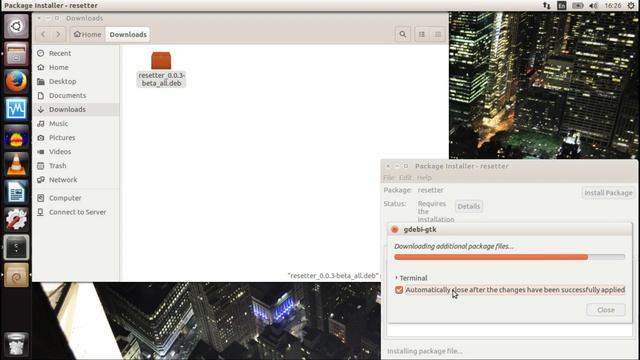The image size is (640, 360).
Task: Open the File menu in Package Installer
Action: click(x=389, y=178)
